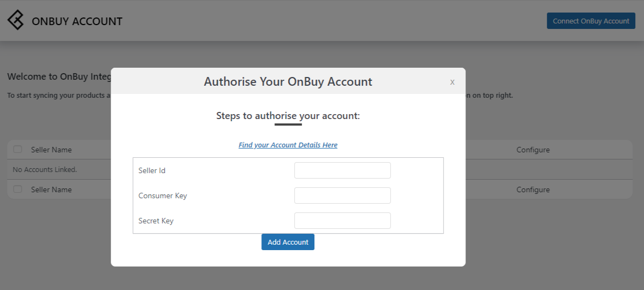Click the Configure label in table footer
The image size is (644, 290).
point(533,190)
